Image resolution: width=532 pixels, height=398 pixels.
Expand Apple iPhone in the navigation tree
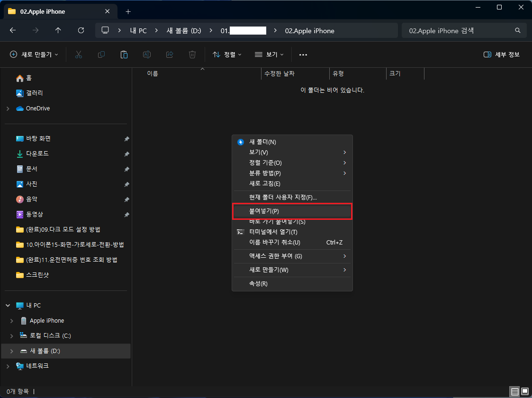point(11,320)
